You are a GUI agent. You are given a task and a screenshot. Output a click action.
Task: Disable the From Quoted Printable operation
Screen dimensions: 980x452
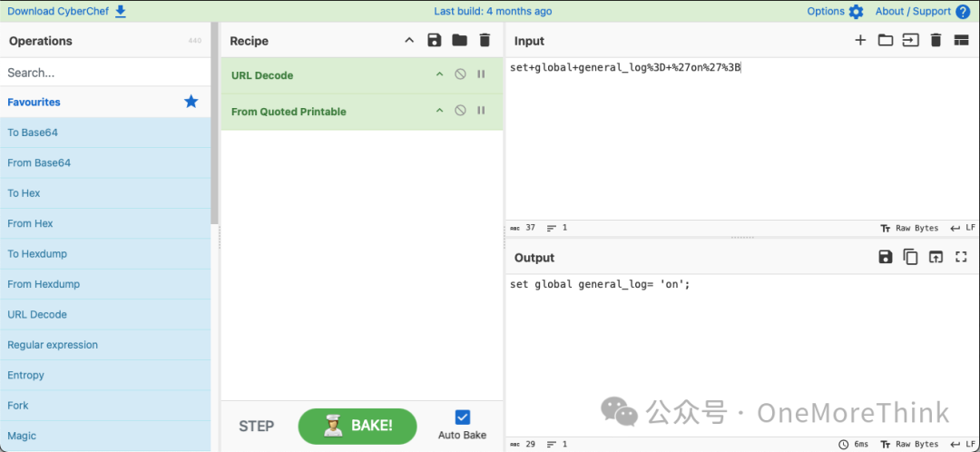point(460,111)
